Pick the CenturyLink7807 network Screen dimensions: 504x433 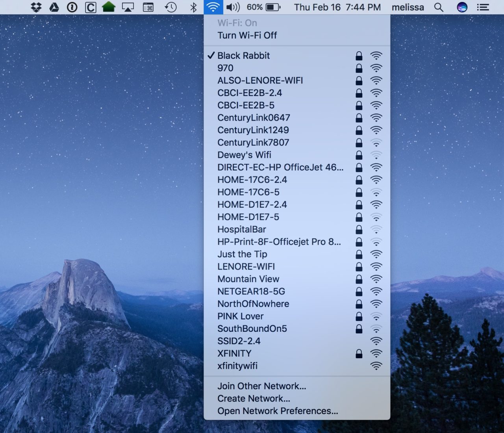coord(297,143)
